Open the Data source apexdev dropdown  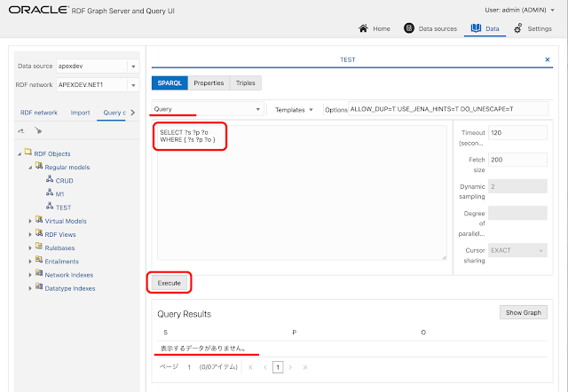click(133, 67)
